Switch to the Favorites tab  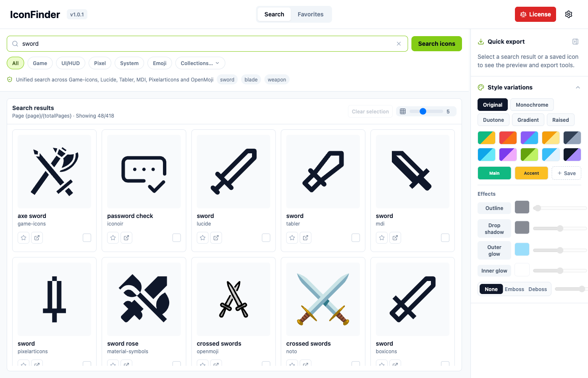310,14
